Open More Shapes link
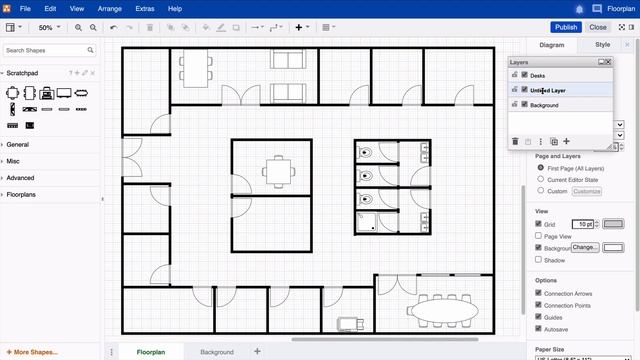 [32, 352]
